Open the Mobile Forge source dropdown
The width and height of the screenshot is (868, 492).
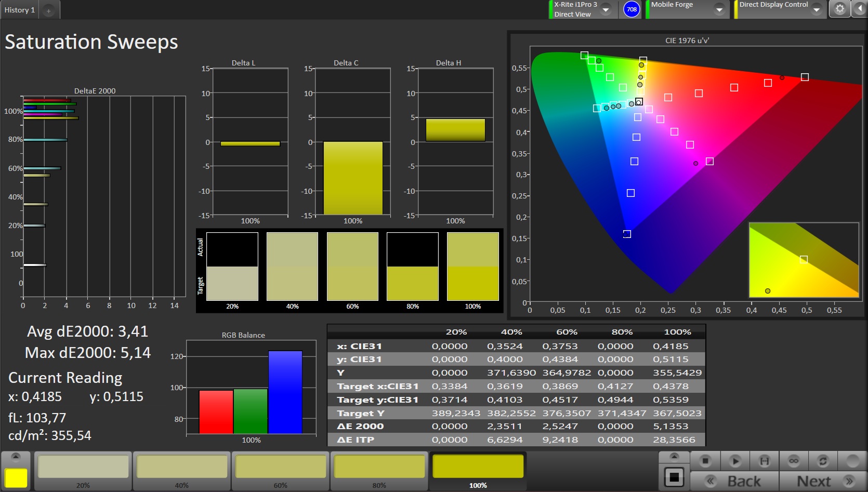(x=719, y=9)
